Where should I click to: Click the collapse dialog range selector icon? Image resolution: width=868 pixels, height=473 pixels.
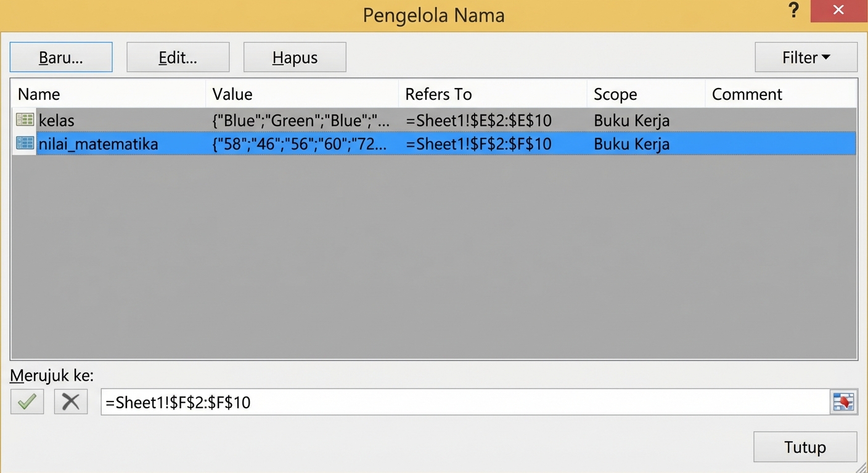tap(843, 402)
